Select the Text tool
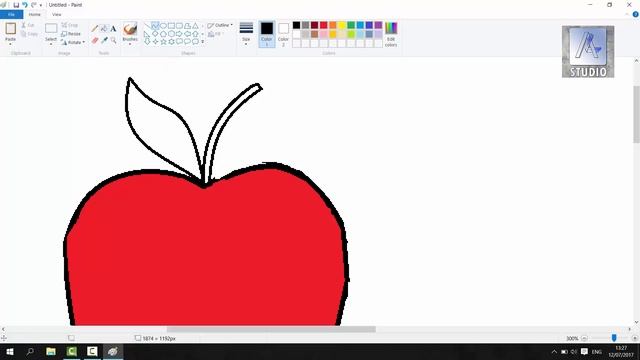The height and width of the screenshot is (360, 640). pyautogui.click(x=113, y=29)
